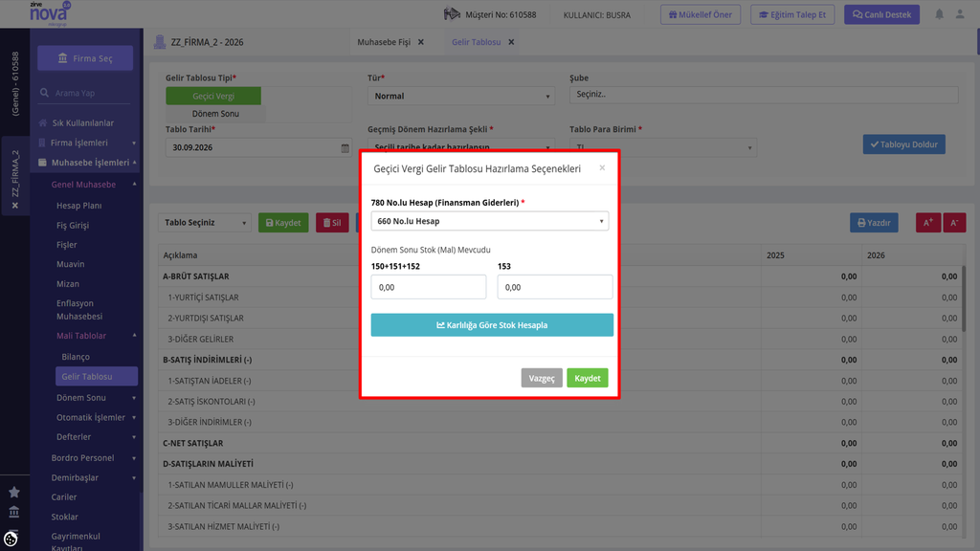Viewport: 980px width, 551px height.
Task: Select Geçici Vergi table type
Action: [213, 97]
